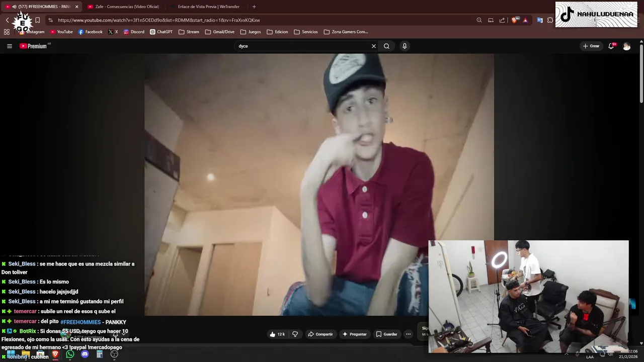Open the Brave browser taskbar icon
This screenshot has height=362, width=644.
(55, 354)
